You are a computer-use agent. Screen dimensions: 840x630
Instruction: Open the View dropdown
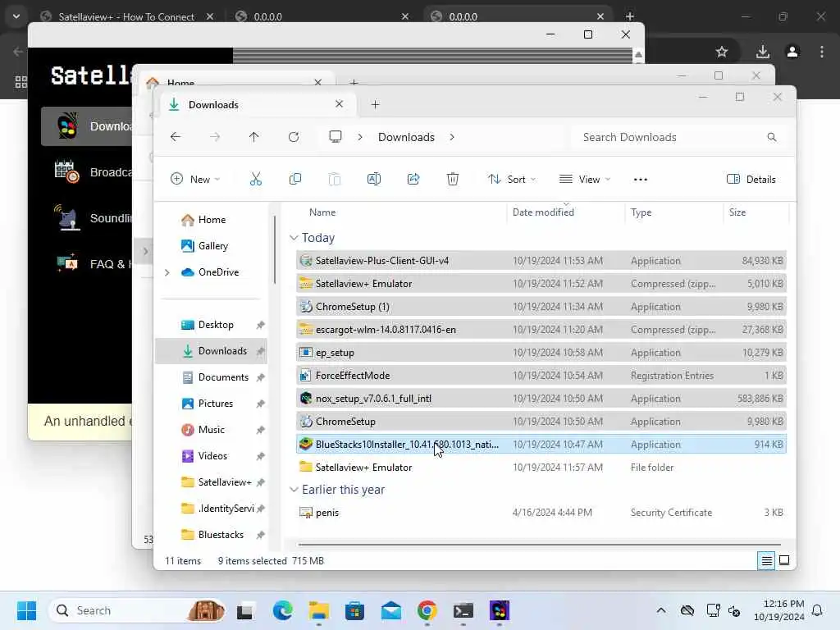click(584, 179)
